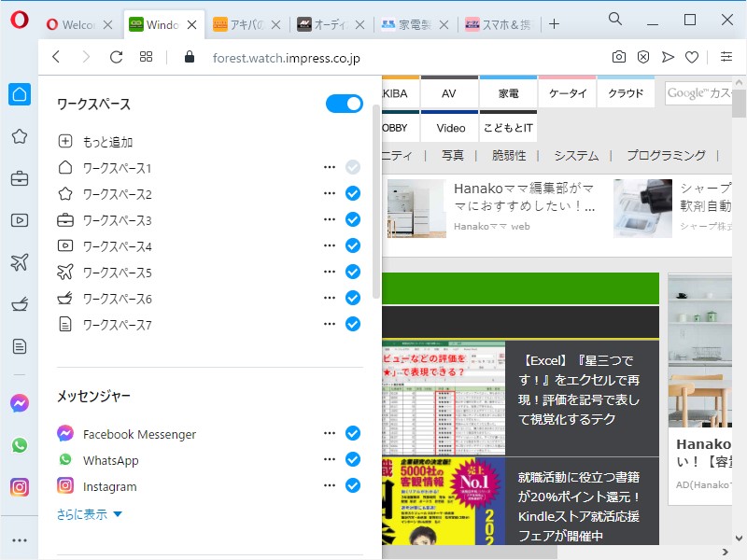Open options menu for ワークスペース5
This screenshot has height=560, width=747.
329,272
